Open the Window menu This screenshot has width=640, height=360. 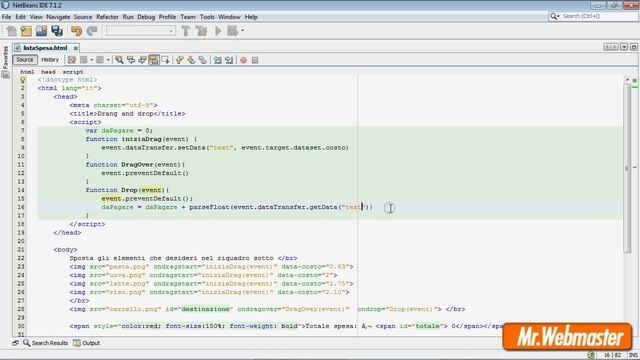pyautogui.click(x=229, y=17)
